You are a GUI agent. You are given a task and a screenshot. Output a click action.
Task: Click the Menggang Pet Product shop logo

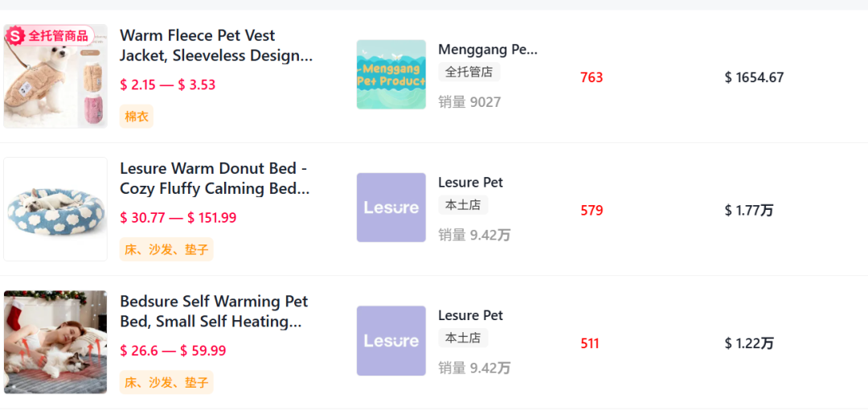click(x=391, y=75)
